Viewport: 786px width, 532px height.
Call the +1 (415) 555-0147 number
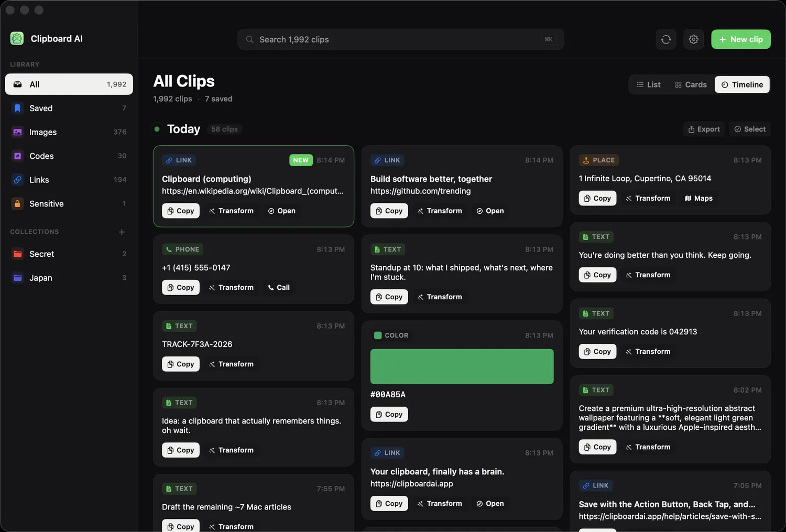[278, 287]
